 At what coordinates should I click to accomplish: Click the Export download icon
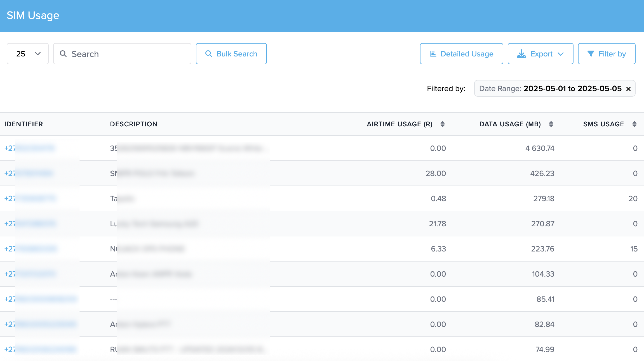point(521,54)
